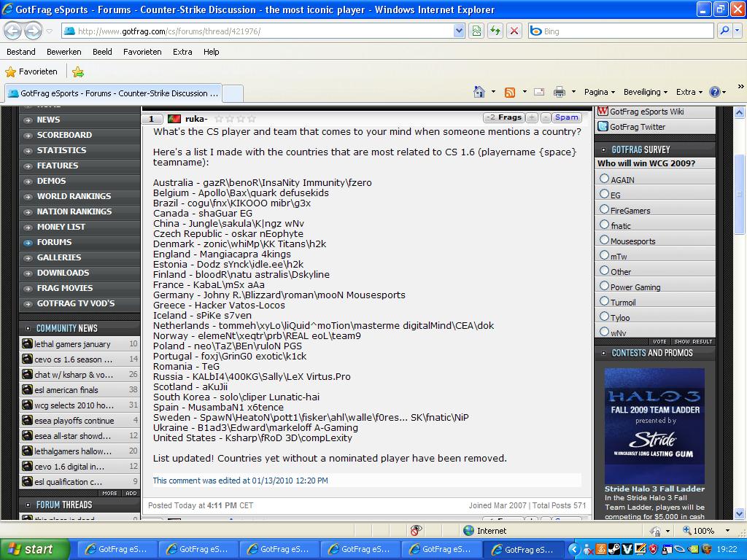This screenshot has height=560, width=747.
Task: Open recent pages dropdown beside Forward button
Action: [49, 31]
